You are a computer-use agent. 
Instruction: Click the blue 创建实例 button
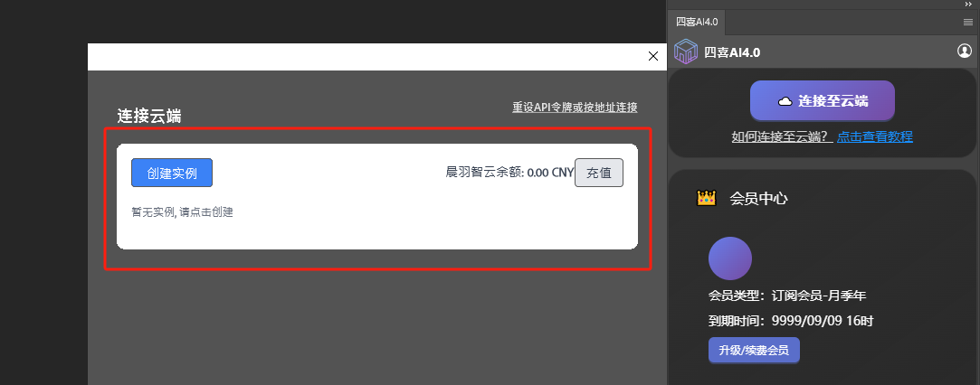[x=172, y=173]
